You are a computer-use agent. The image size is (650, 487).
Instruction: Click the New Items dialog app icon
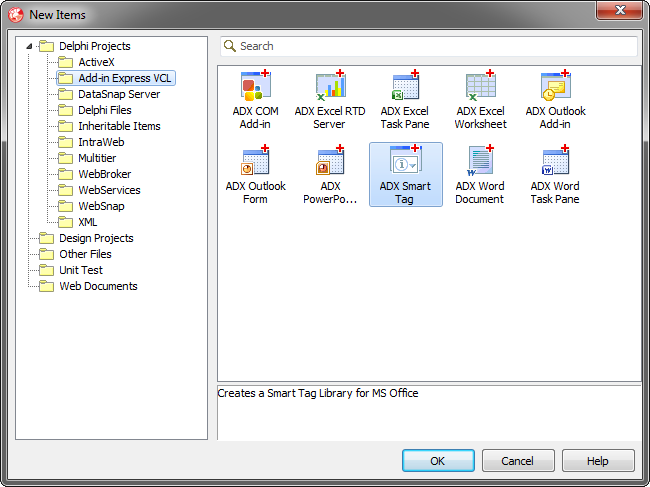pos(16,15)
